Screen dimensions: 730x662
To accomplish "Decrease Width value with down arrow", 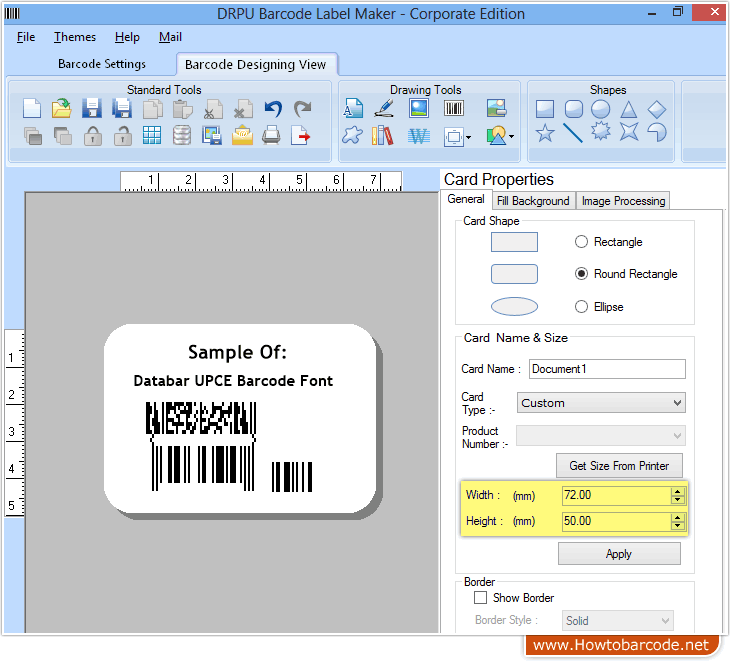I will [678, 500].
